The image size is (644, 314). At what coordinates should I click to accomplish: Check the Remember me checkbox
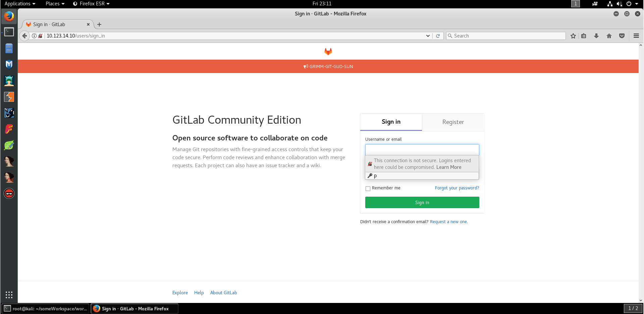click(x=368, y=188)
